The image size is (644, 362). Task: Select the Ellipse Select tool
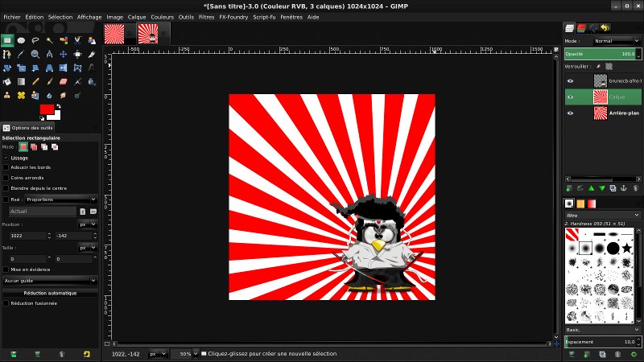[21, 40]
